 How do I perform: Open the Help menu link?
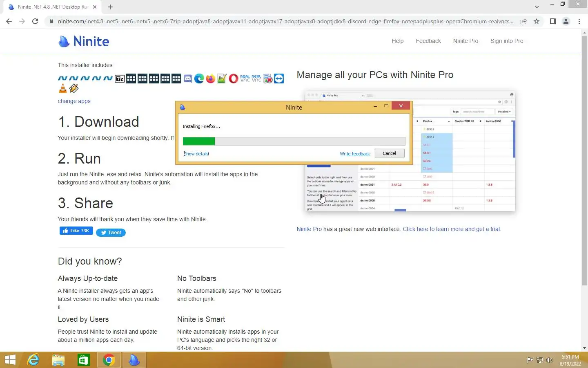[x=398, y=41]
